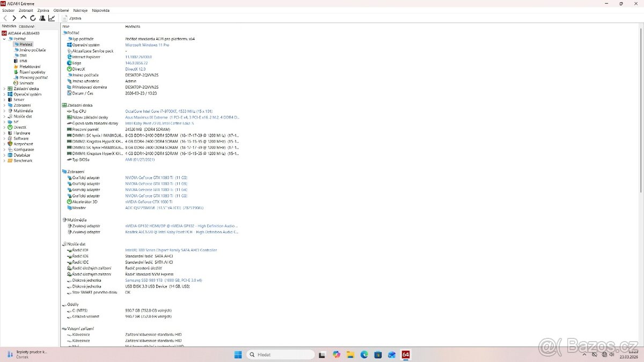Screen dimensions: 644x362
Task: Click the Hledat taskbar search box
Action: click(x=280, y=354)
